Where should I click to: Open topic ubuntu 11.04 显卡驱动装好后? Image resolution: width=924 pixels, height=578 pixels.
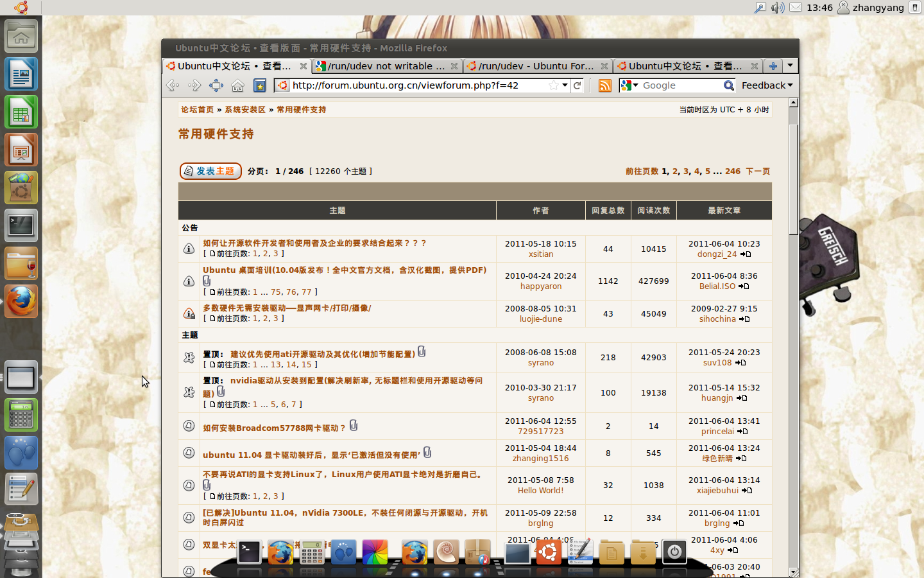tap(311, 455)
